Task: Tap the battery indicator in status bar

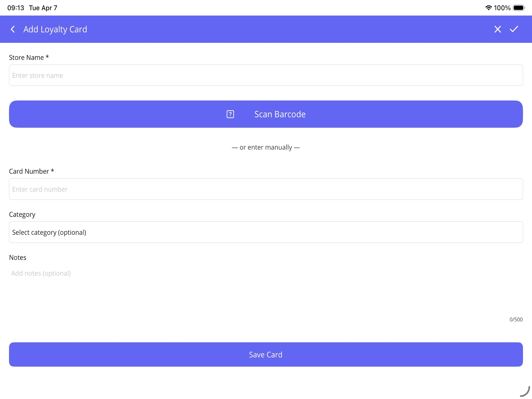Action: [519, 8]
